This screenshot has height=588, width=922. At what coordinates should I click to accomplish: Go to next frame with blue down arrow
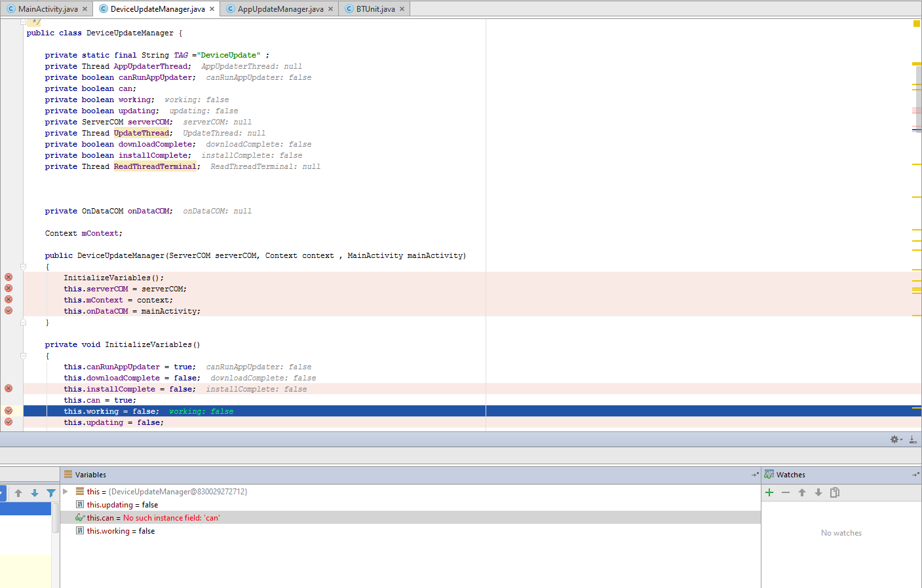click(35, 493)
